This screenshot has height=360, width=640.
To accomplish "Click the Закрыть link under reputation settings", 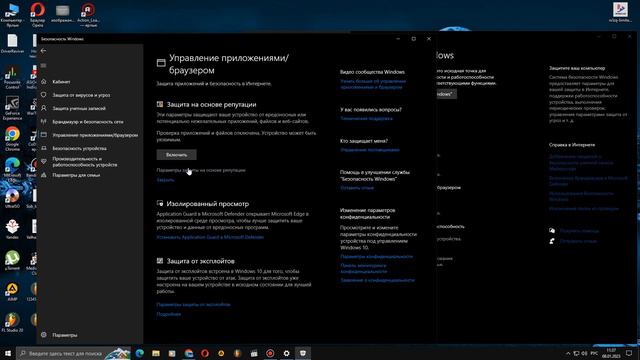I will pyautogui.click(x=165, y=180).
